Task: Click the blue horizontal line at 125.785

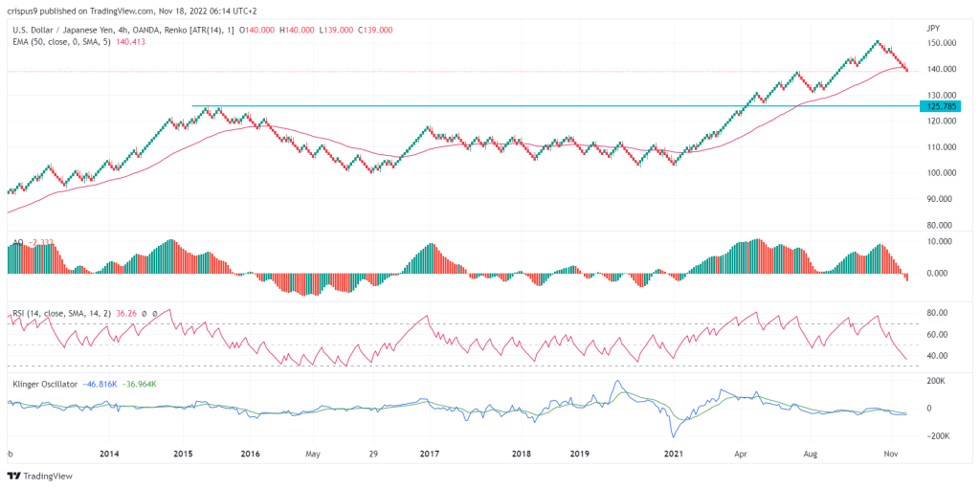Action: point(556,105)
